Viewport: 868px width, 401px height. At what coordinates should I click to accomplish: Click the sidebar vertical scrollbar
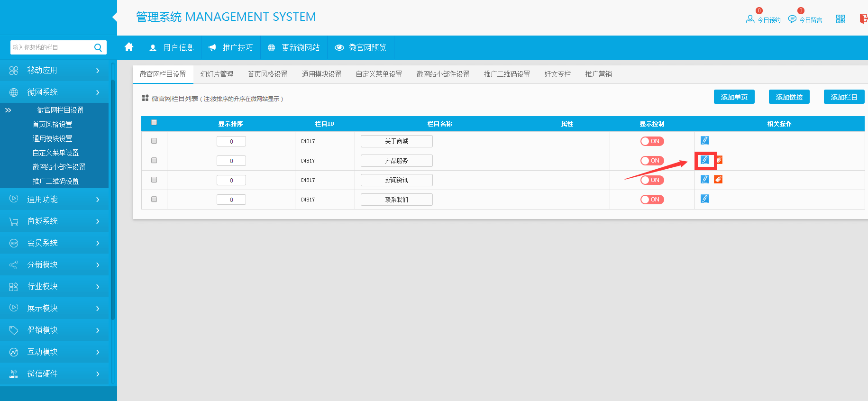(113, 199)
